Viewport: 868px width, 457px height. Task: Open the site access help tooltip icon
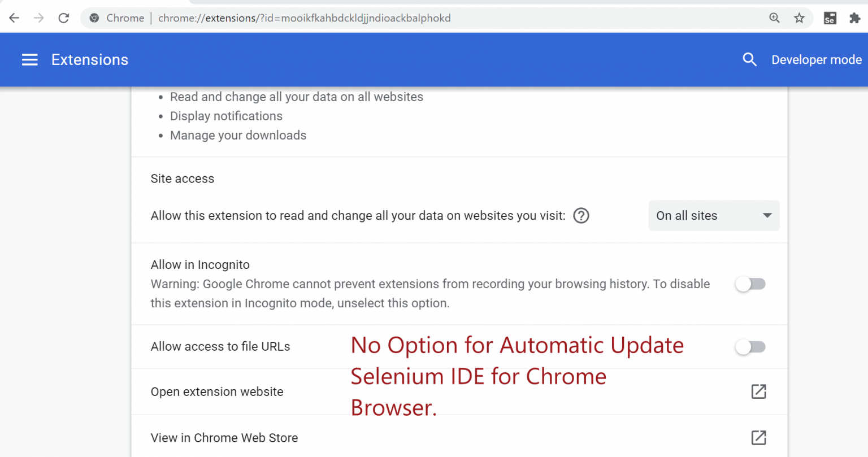pos(581,215)
